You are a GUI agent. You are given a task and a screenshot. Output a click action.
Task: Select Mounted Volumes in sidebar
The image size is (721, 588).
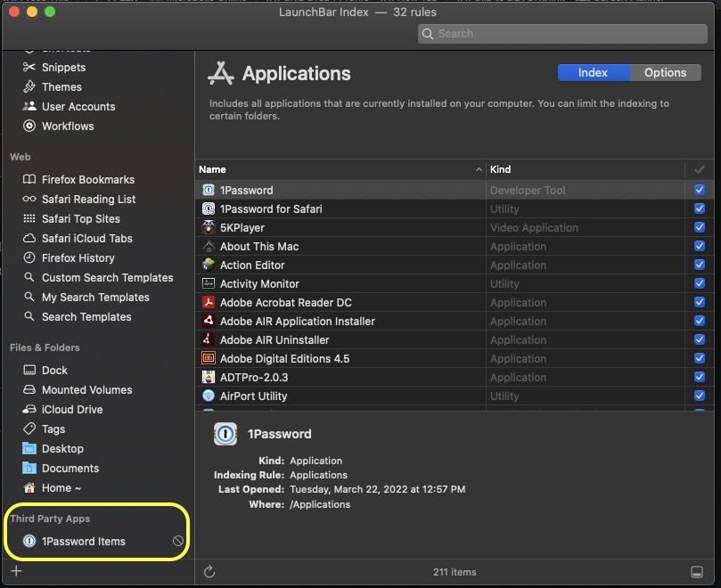[x=86, y=390]
